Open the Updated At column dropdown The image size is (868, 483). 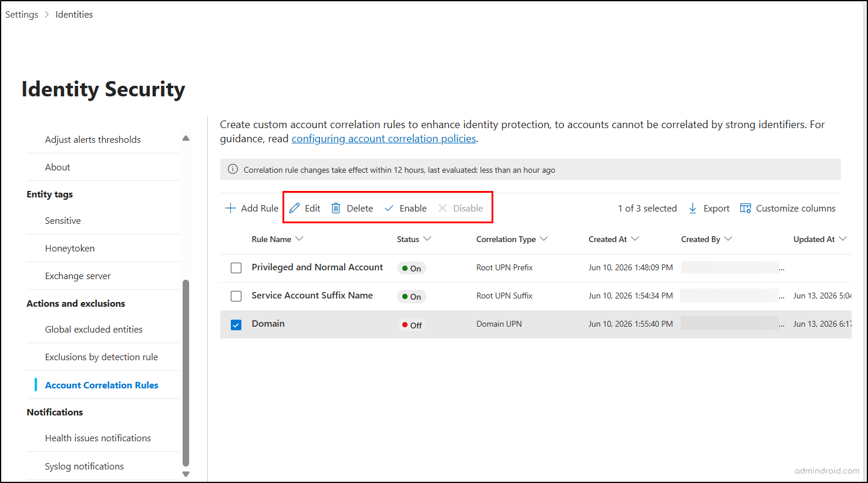843,239
